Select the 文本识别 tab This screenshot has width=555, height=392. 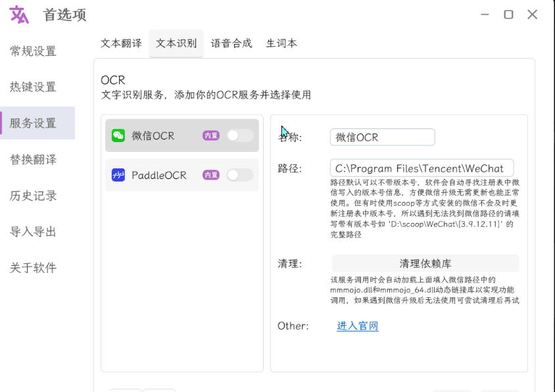pyautogui.click(x=176, y=43)
